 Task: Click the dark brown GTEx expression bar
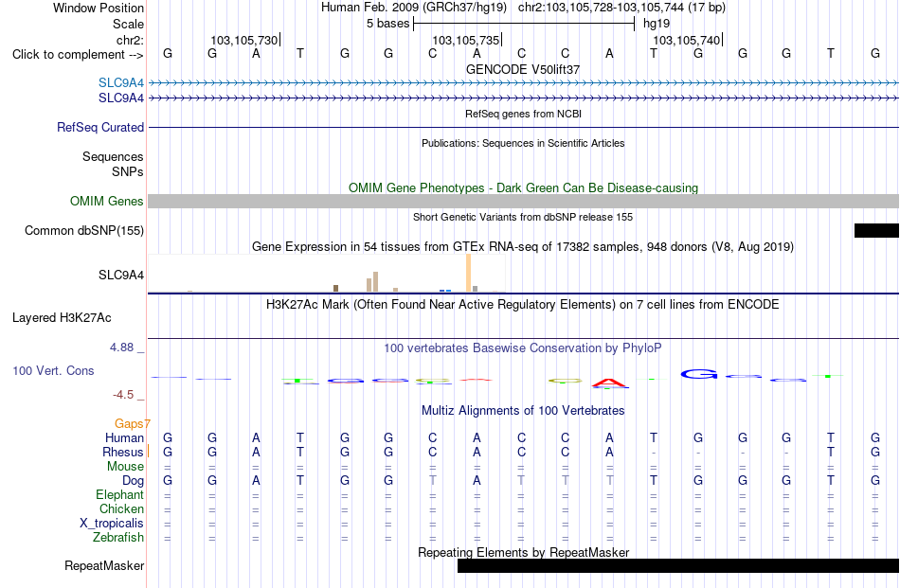pyautogui.click(x=335, y=288)
